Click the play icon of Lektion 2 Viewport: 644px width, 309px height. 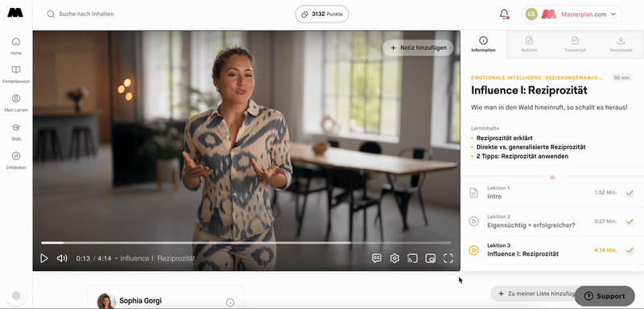pyautogui.click(x=474, y=221)
